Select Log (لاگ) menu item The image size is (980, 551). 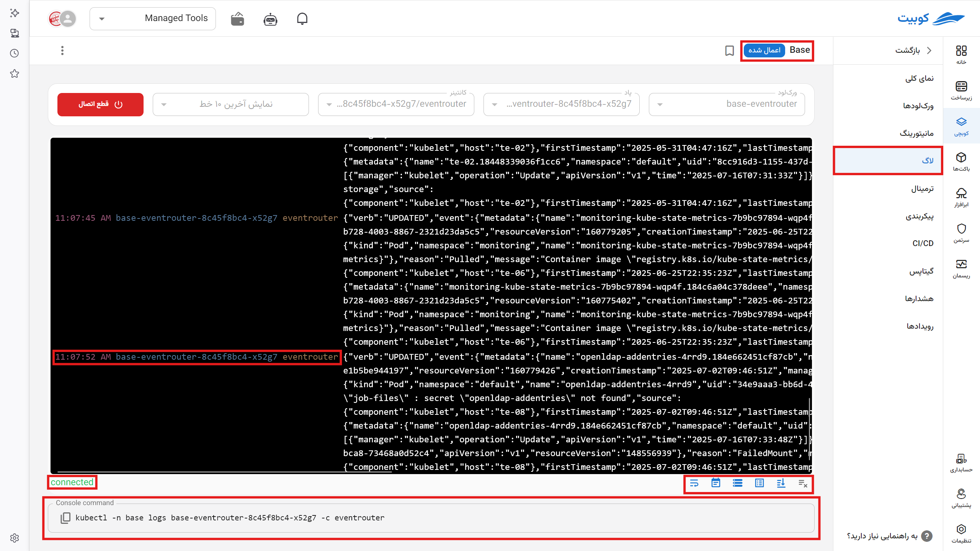coord(888,161)
